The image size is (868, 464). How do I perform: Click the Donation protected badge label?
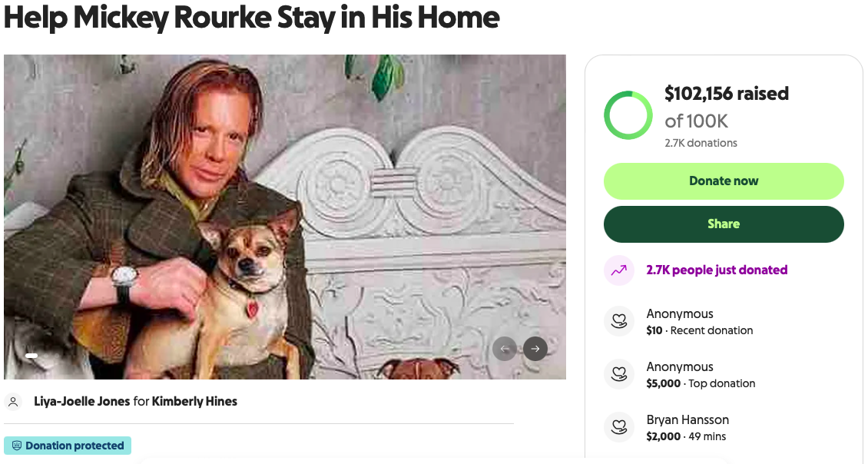tap(75, 446)
